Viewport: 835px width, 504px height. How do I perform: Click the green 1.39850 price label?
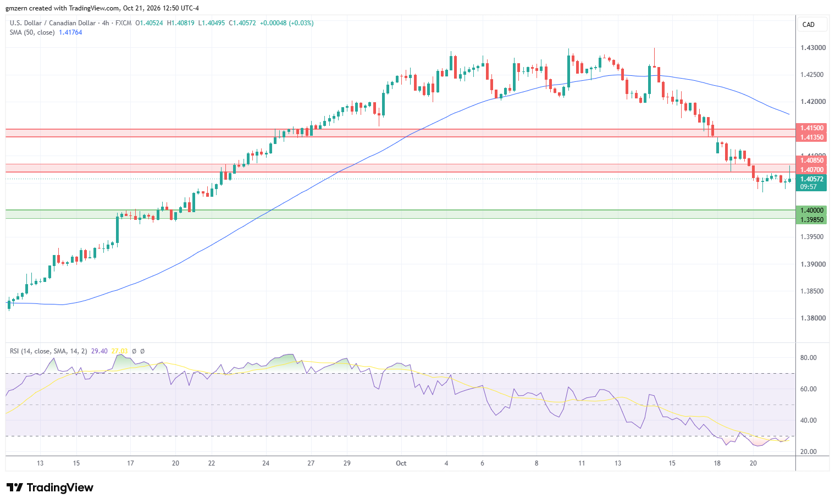811,220
